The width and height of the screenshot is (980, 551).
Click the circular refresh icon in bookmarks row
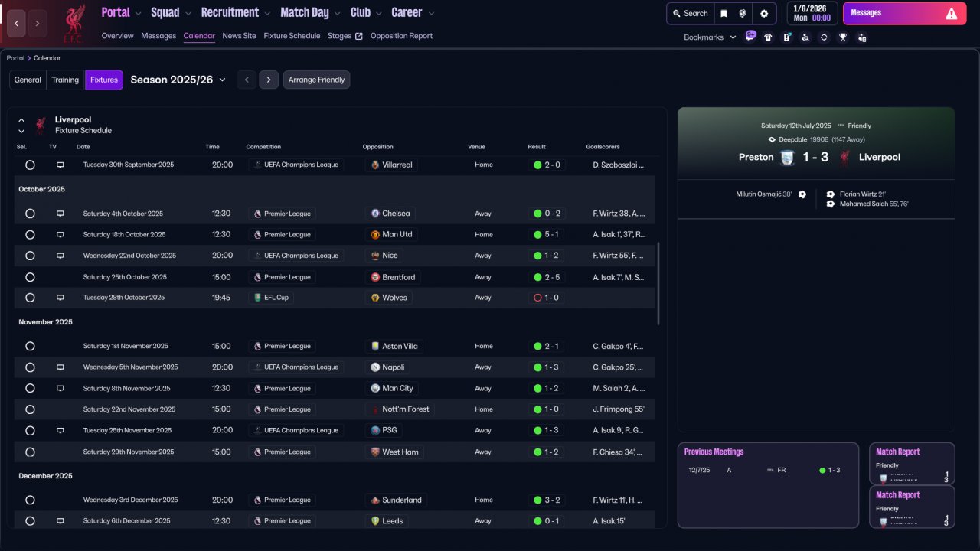[824, 37]
